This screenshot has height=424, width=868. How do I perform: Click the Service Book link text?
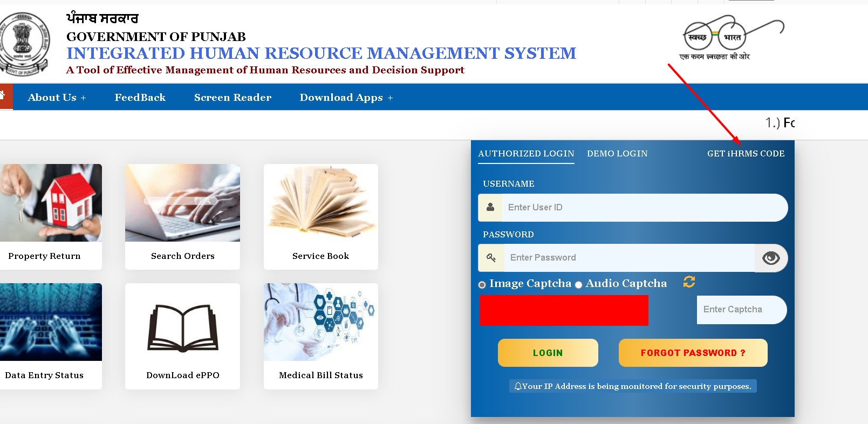click(321, 256)
